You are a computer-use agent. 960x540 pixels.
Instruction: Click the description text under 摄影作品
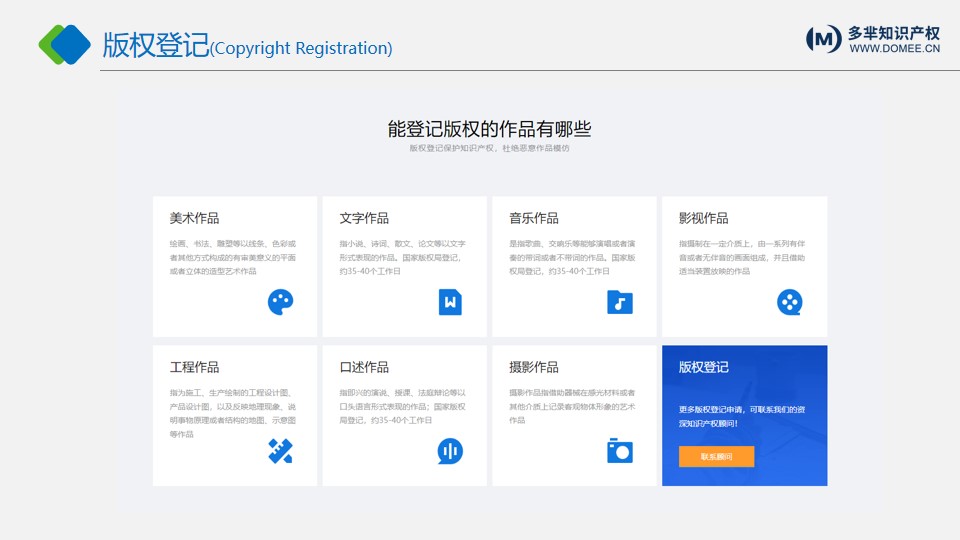tap(572, 407)
